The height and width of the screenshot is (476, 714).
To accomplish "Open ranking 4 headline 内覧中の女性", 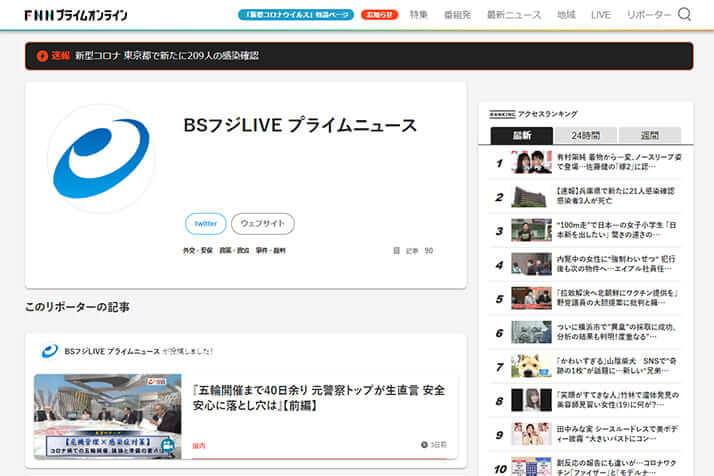I will coord(616,264).
